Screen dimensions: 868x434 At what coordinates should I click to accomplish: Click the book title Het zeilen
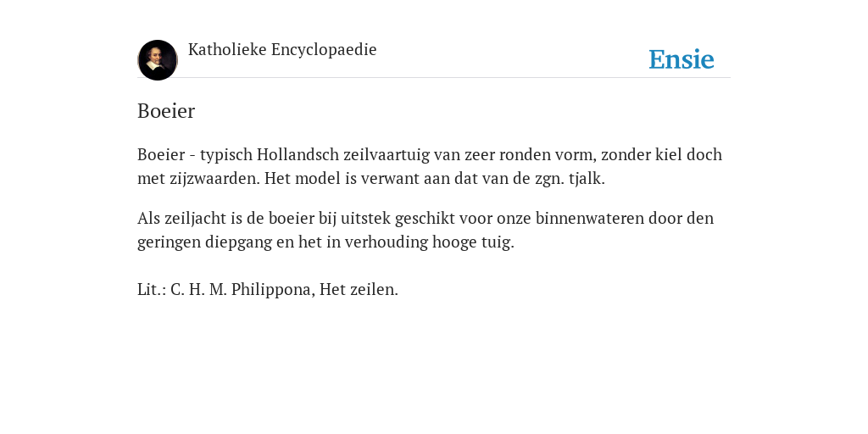(x=359, y=290)
